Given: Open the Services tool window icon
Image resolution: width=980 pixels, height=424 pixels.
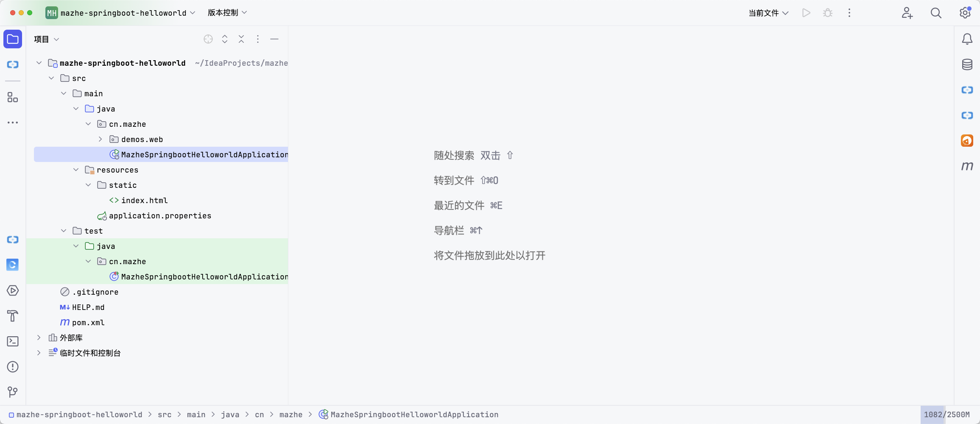Looking at the screenshot, I should pyautogui.click(x=13, y=290).
